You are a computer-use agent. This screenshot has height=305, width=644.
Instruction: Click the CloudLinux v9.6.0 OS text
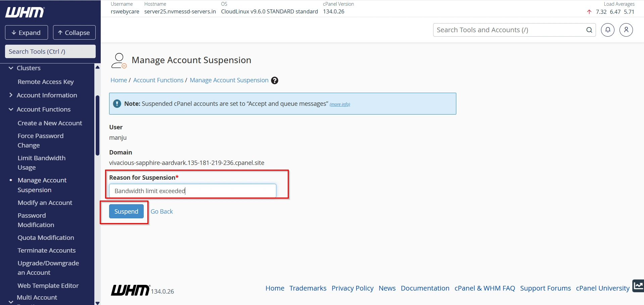point(270,11)
